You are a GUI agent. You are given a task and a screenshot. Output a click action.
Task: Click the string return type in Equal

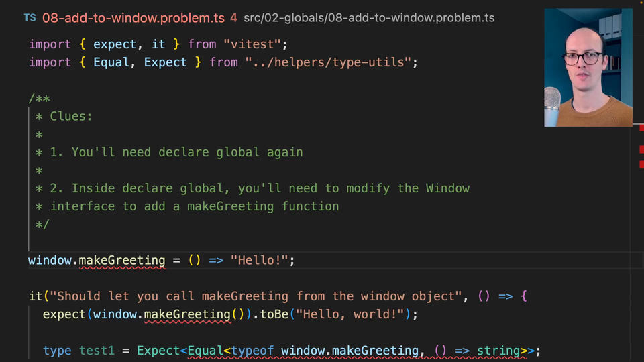[x=498, y=351]
